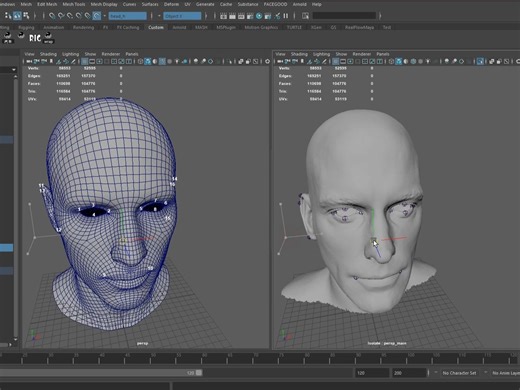This screenshot has width=520, height=390.
Task: Open Show menu in right viewport
Action: [341, 54]
